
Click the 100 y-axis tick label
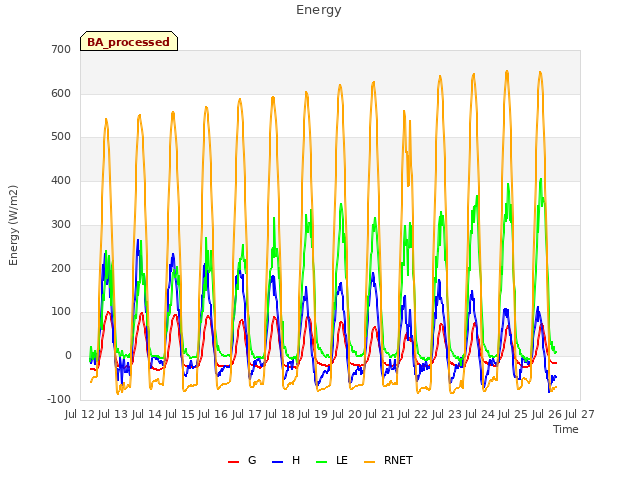point(61,312)
